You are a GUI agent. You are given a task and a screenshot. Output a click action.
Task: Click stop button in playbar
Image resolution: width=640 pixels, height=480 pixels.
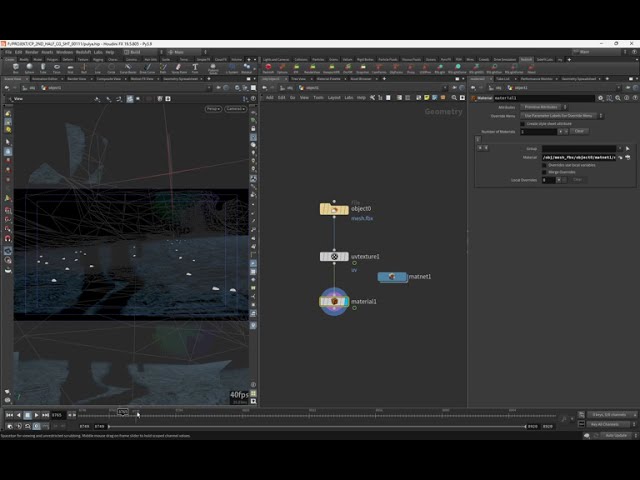point(27,415)
